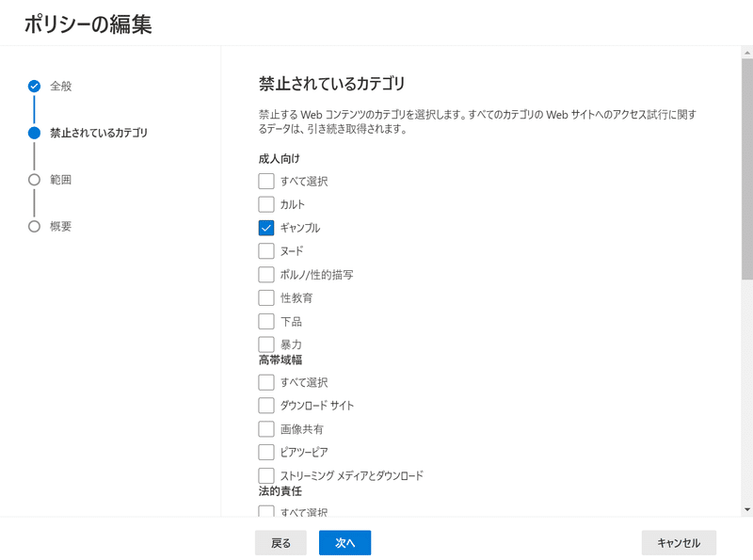Open the 概要 wizard step

(x=60, y=226)
